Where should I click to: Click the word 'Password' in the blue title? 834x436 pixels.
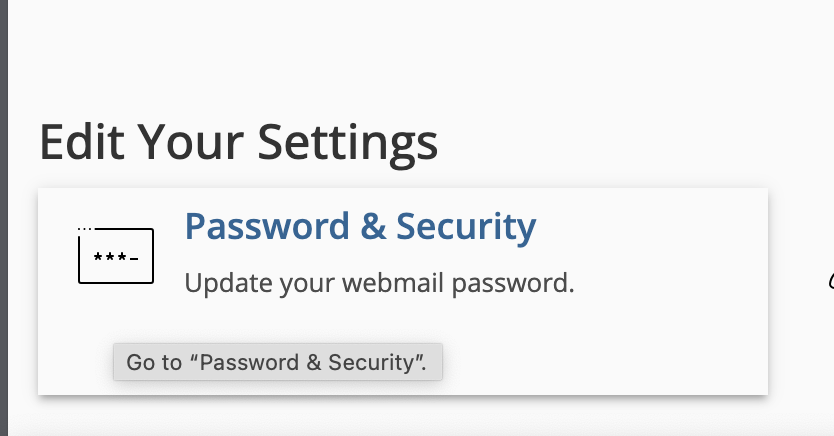click(266, 227)
